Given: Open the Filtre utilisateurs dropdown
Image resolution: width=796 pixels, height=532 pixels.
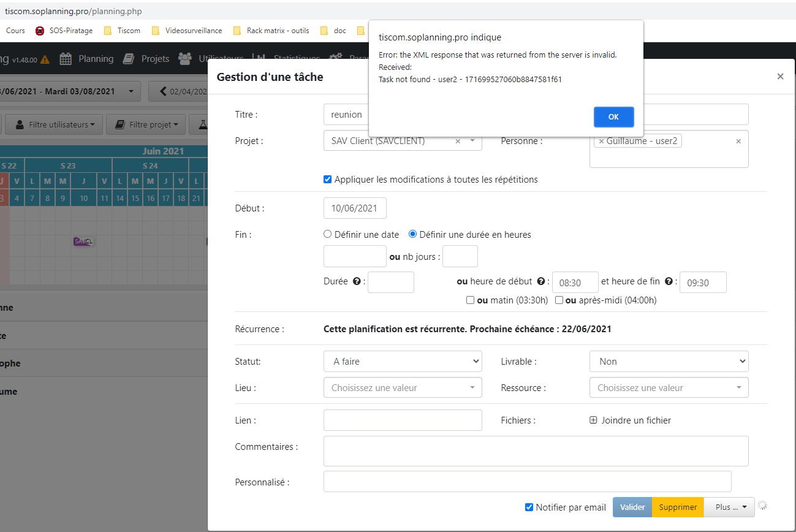Looking at the screenshot, I should coord(55,124).
